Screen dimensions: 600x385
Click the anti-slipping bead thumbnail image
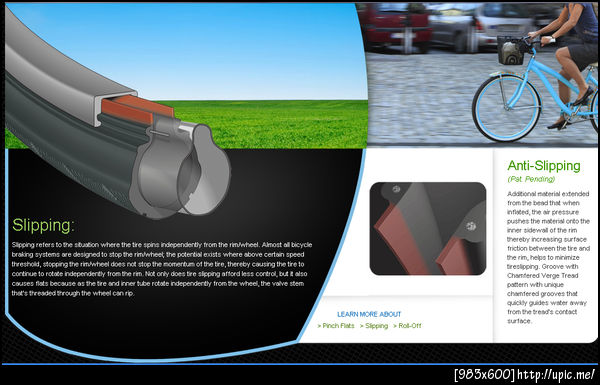click(428, 228)
